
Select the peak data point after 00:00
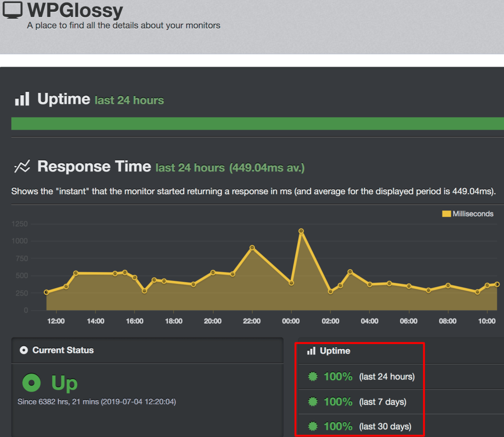coord(301,231)
